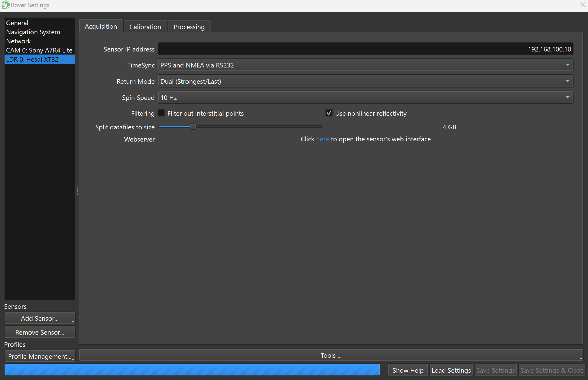Click the 'here' webserver link
The image size is (588, 380).
[x=322, y=139]
